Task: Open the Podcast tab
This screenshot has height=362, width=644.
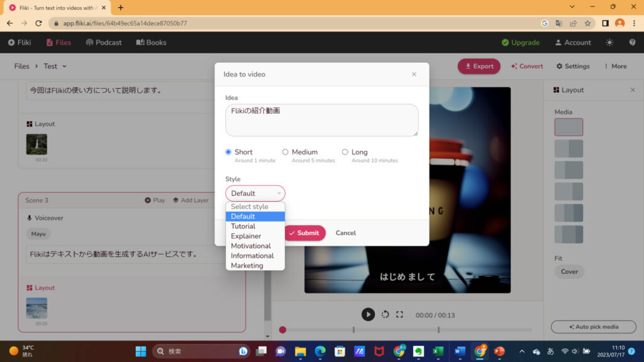Action: (x=104, y=42)
